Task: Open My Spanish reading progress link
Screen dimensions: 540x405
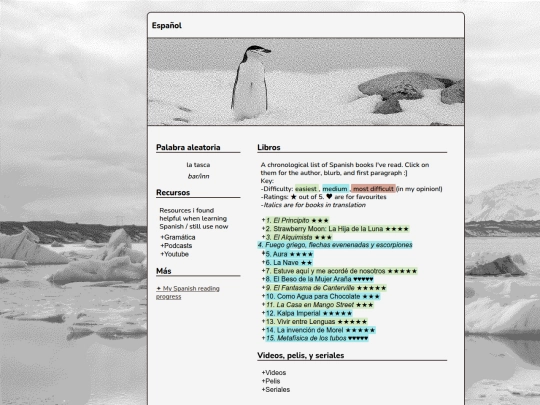Action: pyautogui.click(x=188, y=292)
